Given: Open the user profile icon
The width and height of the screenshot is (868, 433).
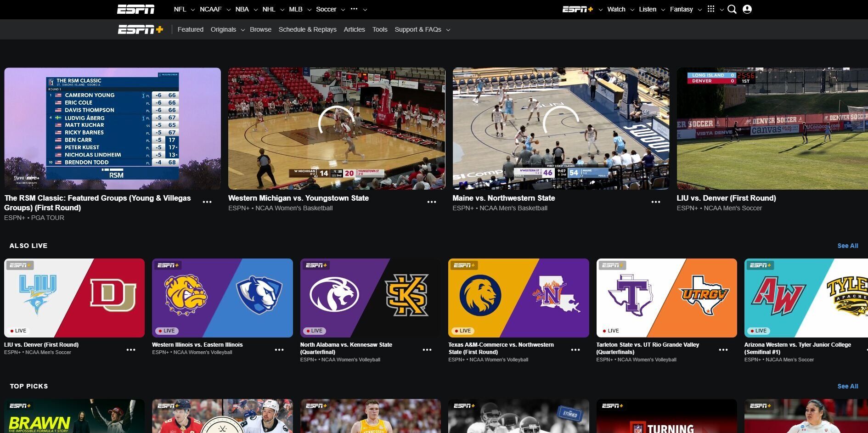Looking at the screenshot, I should 747,9.
